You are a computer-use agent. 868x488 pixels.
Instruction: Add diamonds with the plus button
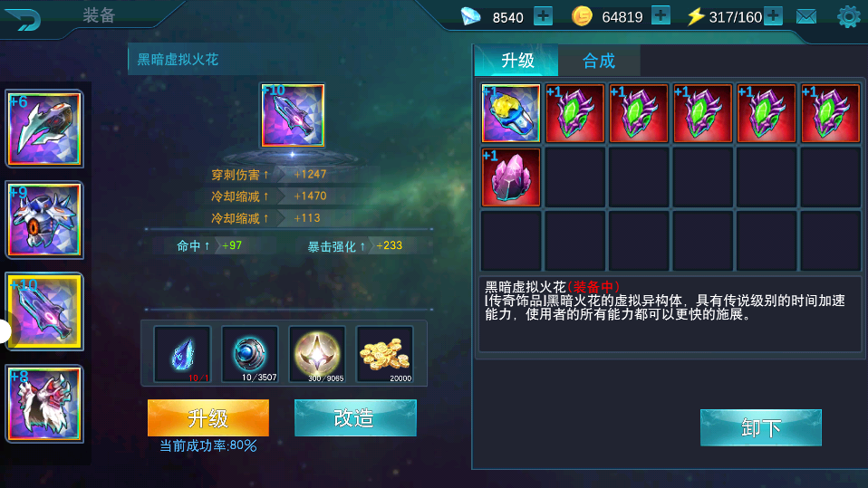[543, 16]
